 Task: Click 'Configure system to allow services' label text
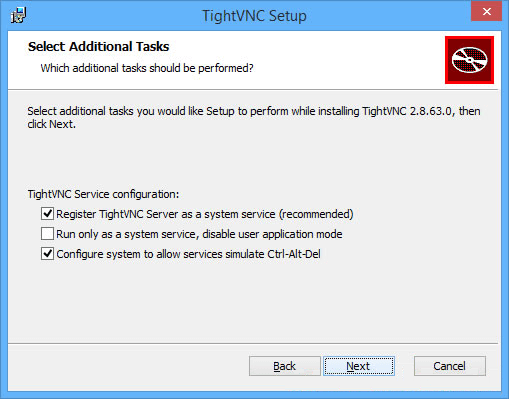point(139,254)
